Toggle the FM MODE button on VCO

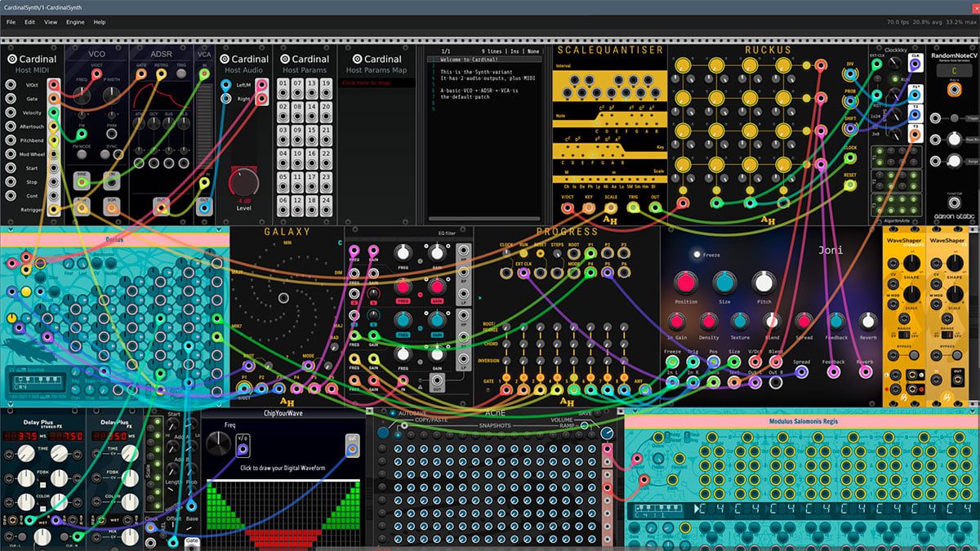point(82,156)
